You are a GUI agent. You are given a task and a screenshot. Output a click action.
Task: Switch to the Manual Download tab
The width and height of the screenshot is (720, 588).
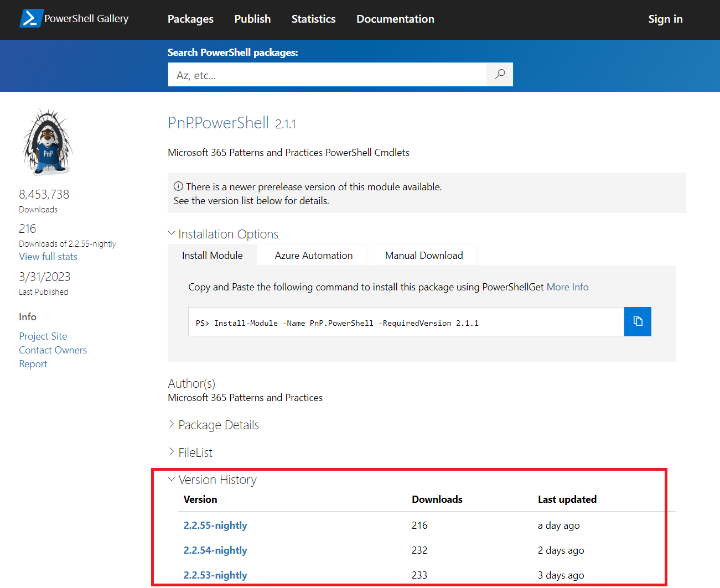[x=424, y=256]
